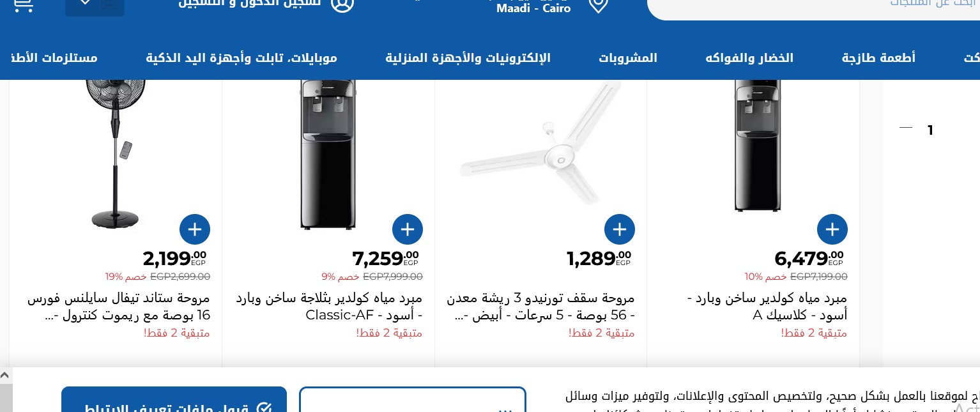Open the Electronics and Home Appliances menu
This screenshot has height=412, width=980.
(x=468, y=58)
